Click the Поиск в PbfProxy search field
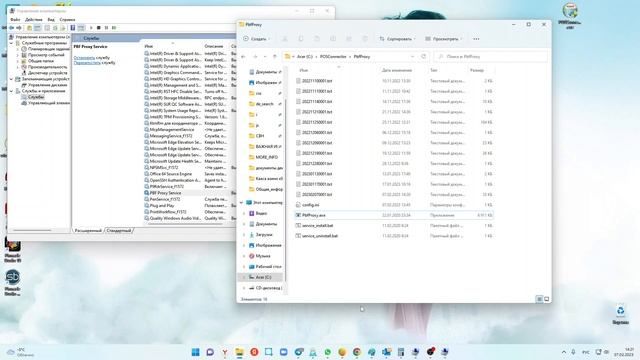Viewport: 640px width, 360px height. [490, 57]
